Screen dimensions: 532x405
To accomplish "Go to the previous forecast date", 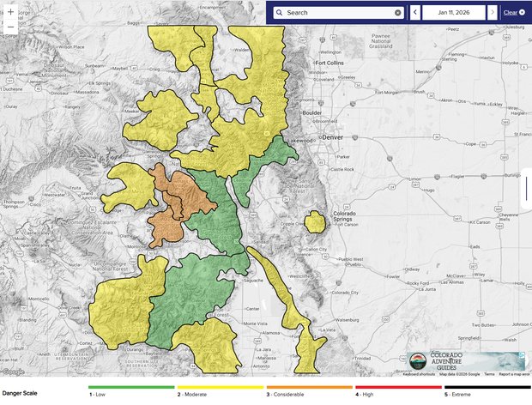I will click(x=415, y=13).
